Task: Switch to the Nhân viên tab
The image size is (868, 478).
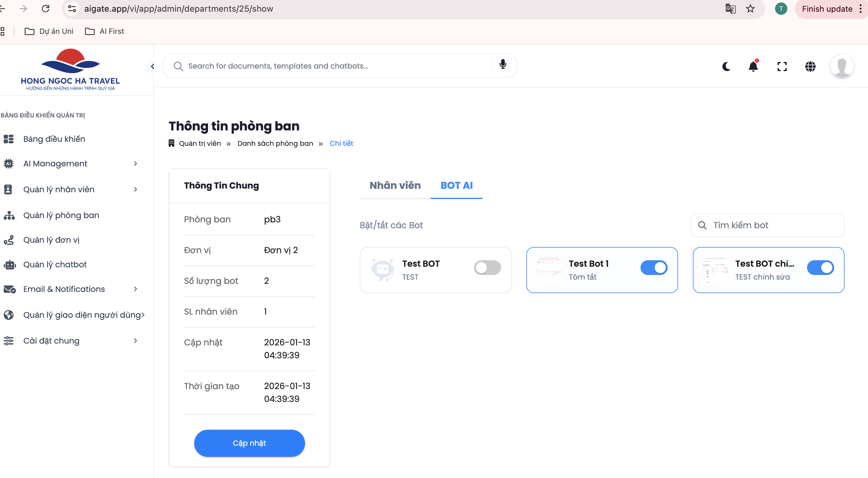Action: pos(395,185)
